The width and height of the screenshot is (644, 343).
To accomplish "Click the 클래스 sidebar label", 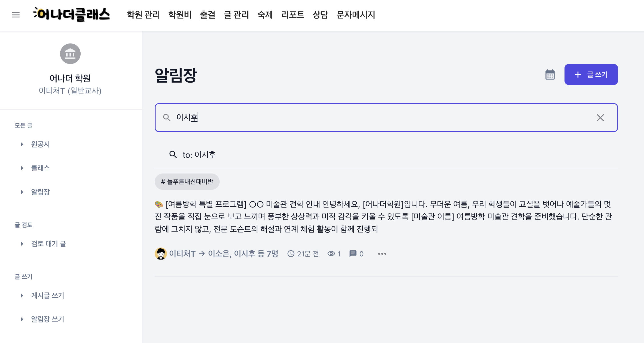I will [x=41, y=168].
